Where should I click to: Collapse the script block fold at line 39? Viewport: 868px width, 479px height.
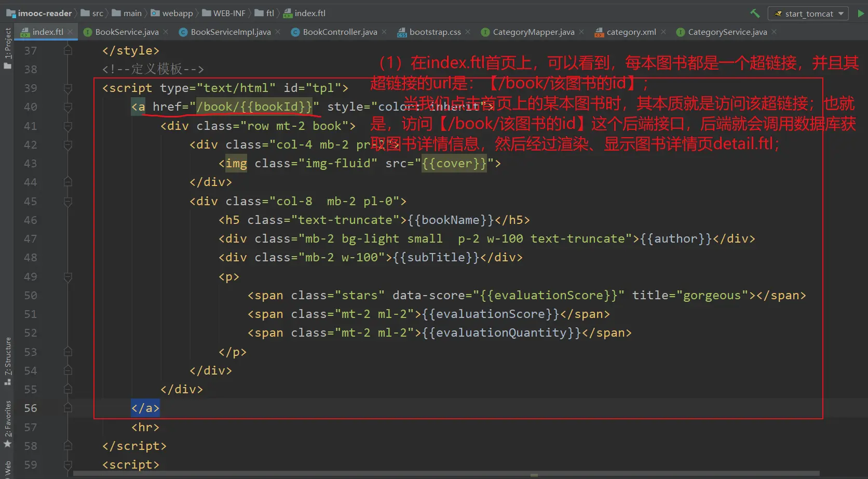[67, 88]
